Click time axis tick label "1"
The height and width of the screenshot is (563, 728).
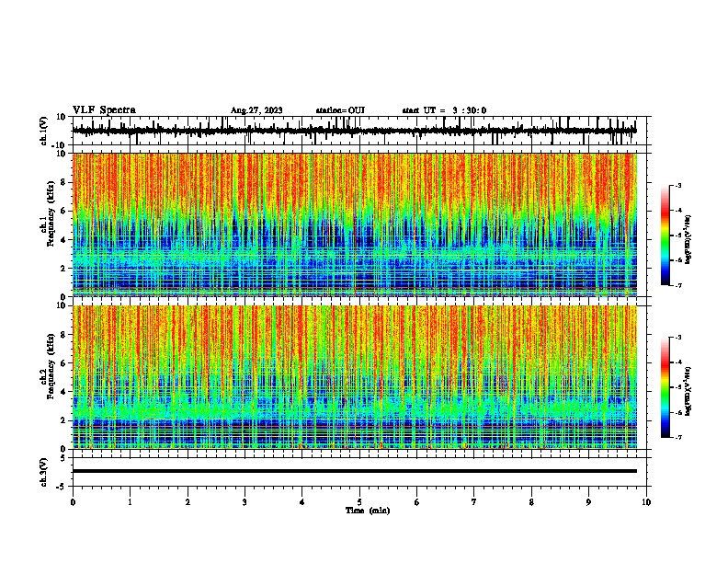pyautogui.click(x=130, y=502)
